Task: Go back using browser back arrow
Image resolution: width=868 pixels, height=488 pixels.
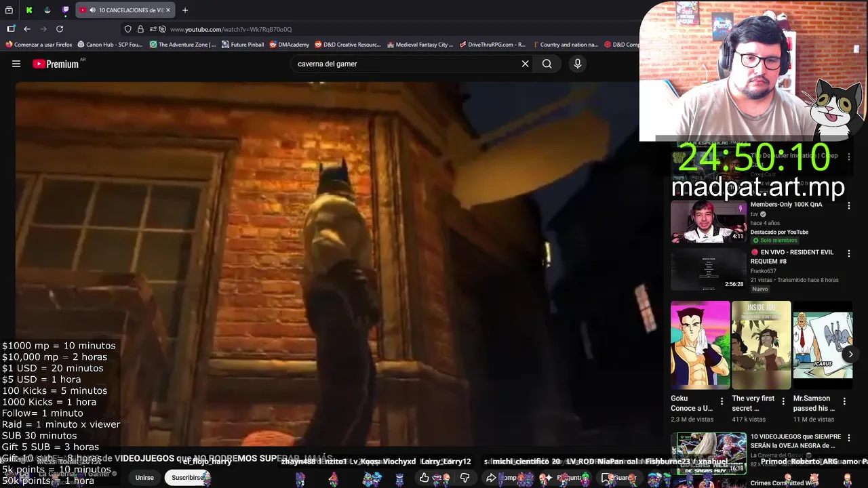Action: coord(27,29)
